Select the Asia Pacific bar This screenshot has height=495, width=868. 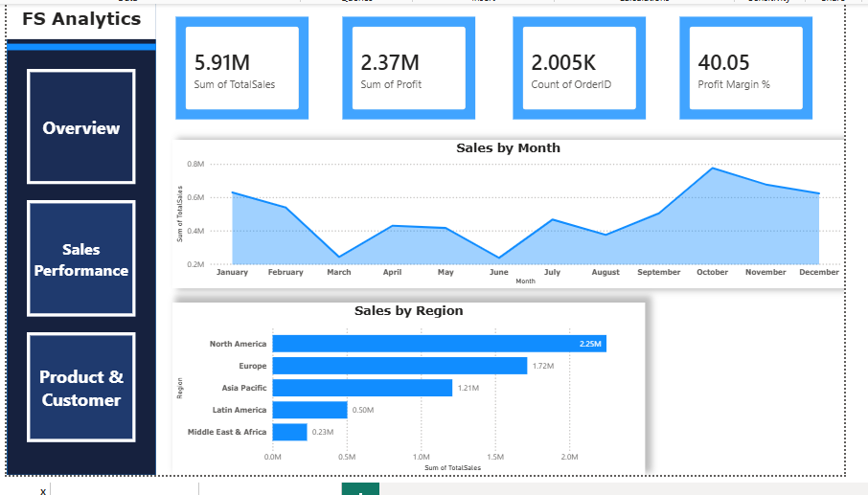point(362,388)
